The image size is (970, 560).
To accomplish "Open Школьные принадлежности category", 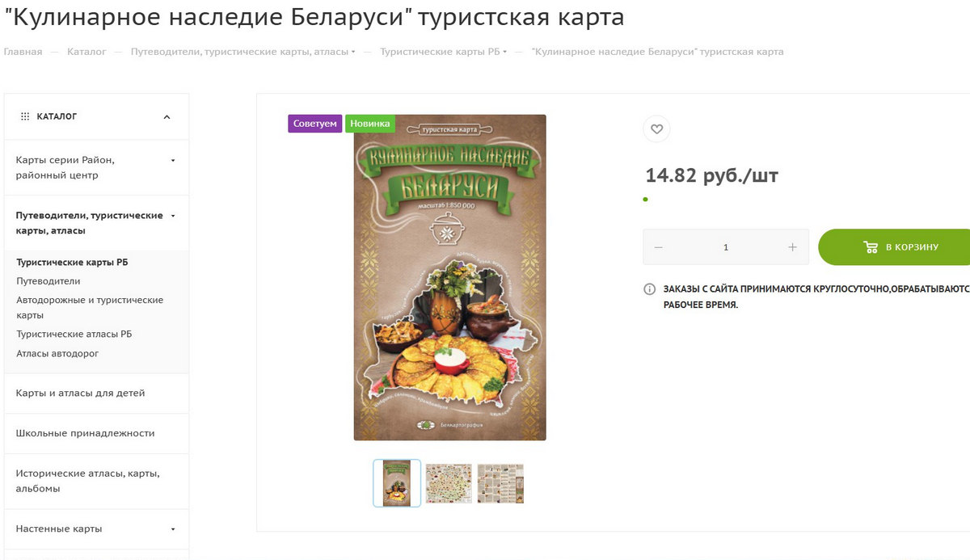I will (x=85, y=433).
